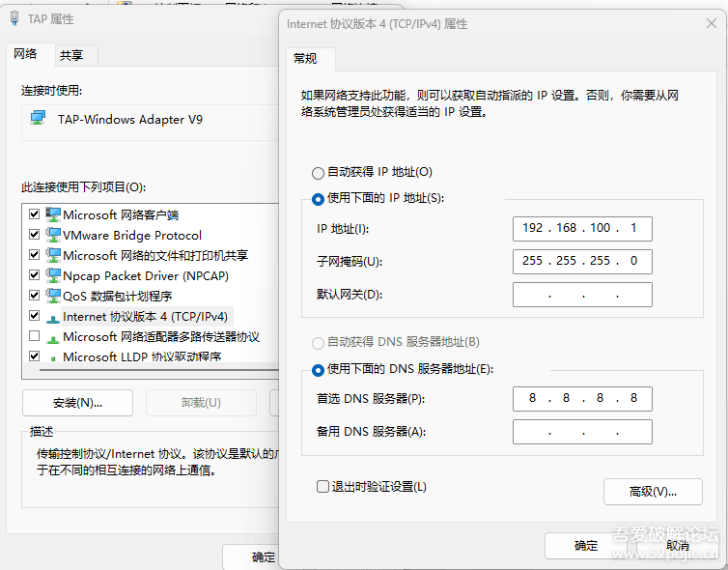Toggle the Microsoft LLDP 协议驱动程序 checkbox
The image size is (728, 570).
pyautogui.click(x=34, y=356)
